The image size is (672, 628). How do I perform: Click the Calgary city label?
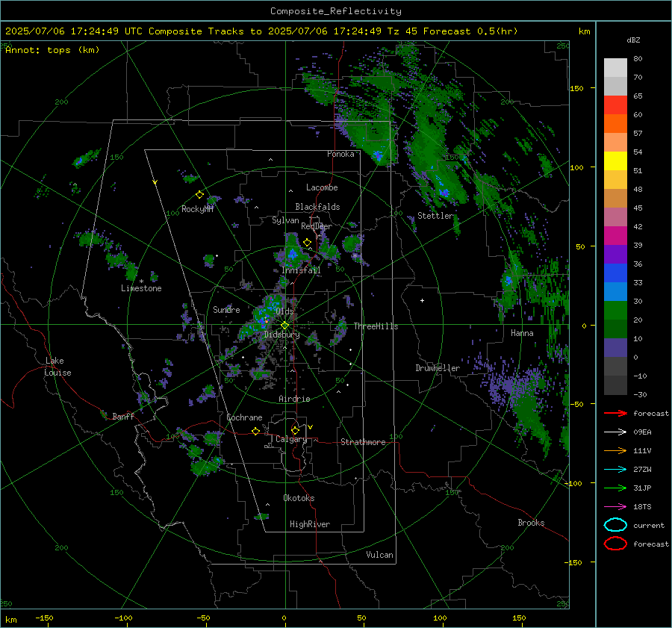(x=291, y=439)
